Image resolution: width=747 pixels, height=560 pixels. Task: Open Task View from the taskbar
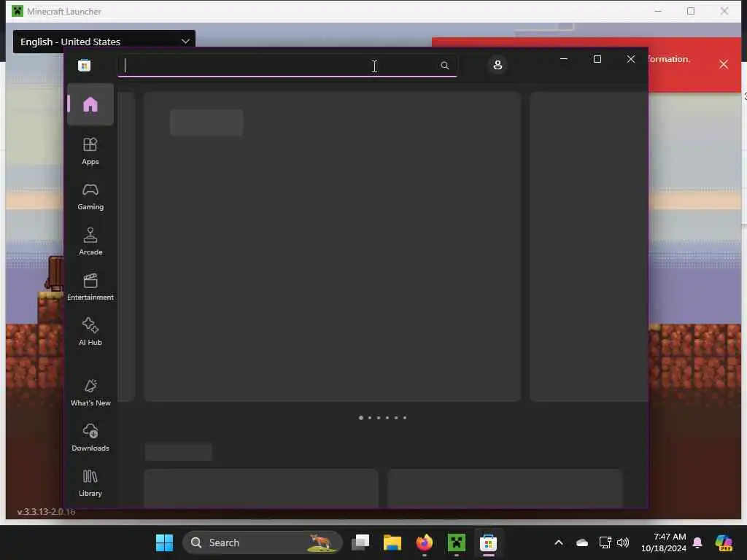(360, 542)
